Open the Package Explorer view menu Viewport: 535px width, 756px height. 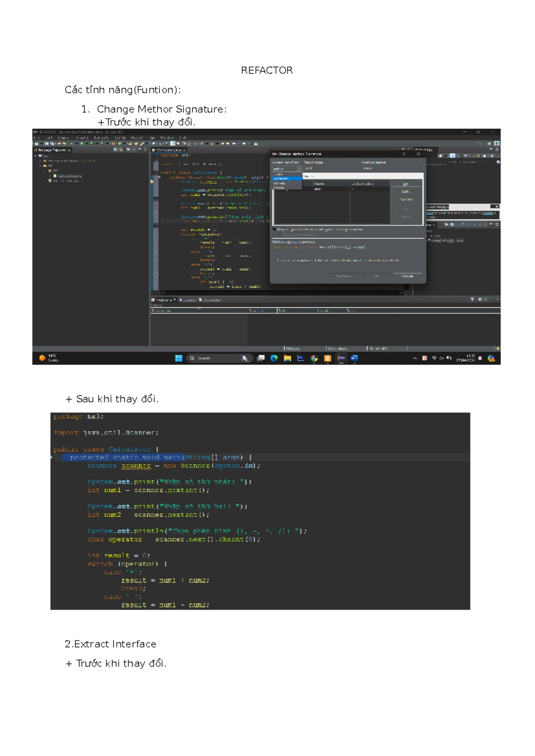point(134,150)
